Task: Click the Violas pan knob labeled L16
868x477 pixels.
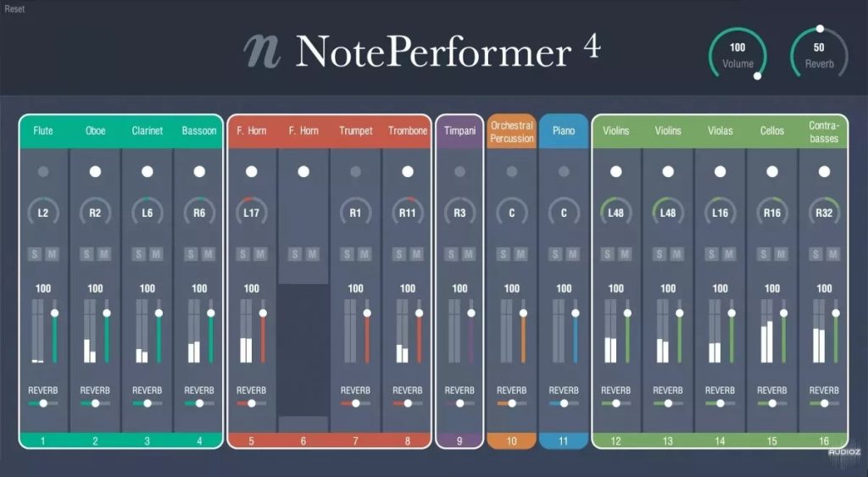Action: click(x=721, y=214)
